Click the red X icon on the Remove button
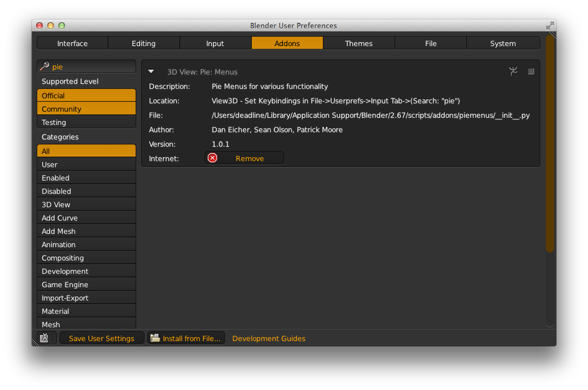 212,158
